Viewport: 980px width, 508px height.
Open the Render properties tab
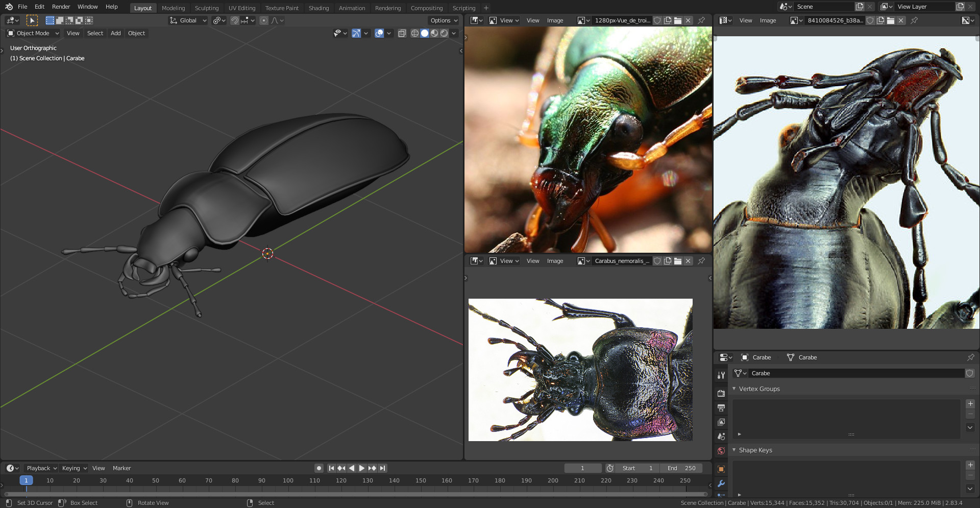[x=721, y=393]
